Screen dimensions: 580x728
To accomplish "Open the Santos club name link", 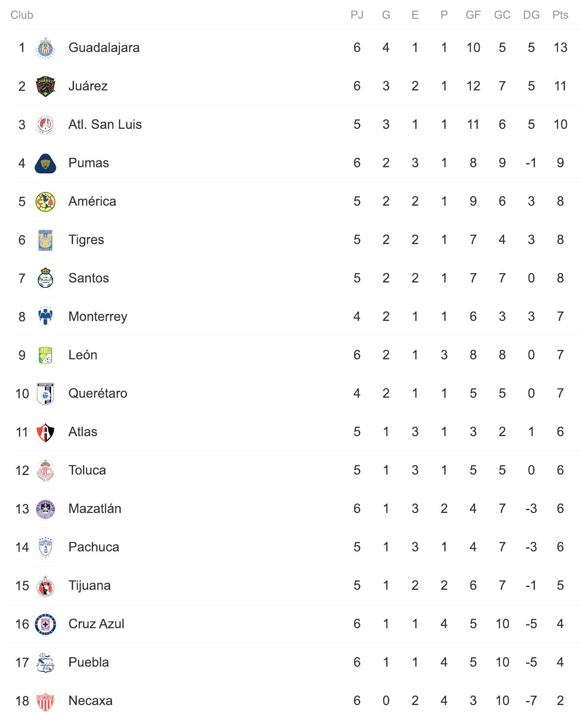I will [x=89, y=278].
